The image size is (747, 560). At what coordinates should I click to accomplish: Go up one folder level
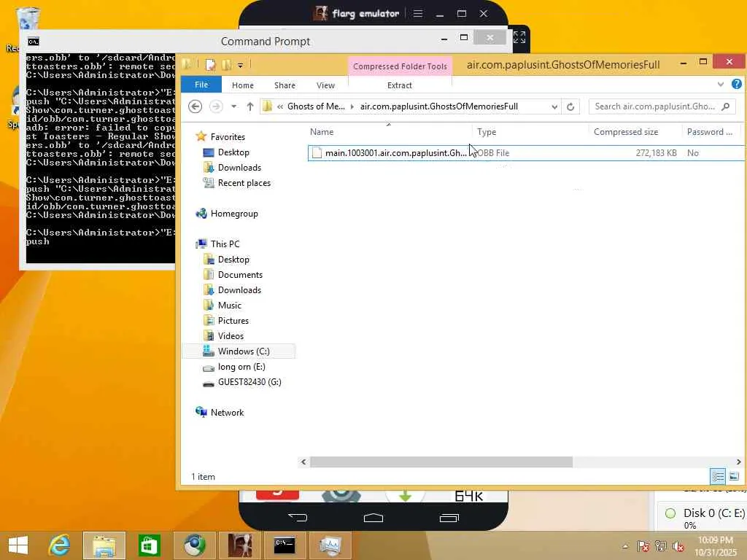(249, 106)
